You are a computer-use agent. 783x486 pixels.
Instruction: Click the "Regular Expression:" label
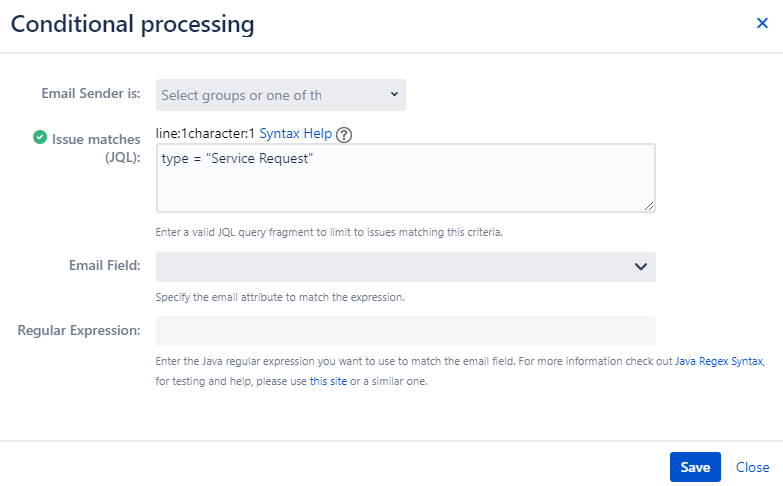[79, 330]
